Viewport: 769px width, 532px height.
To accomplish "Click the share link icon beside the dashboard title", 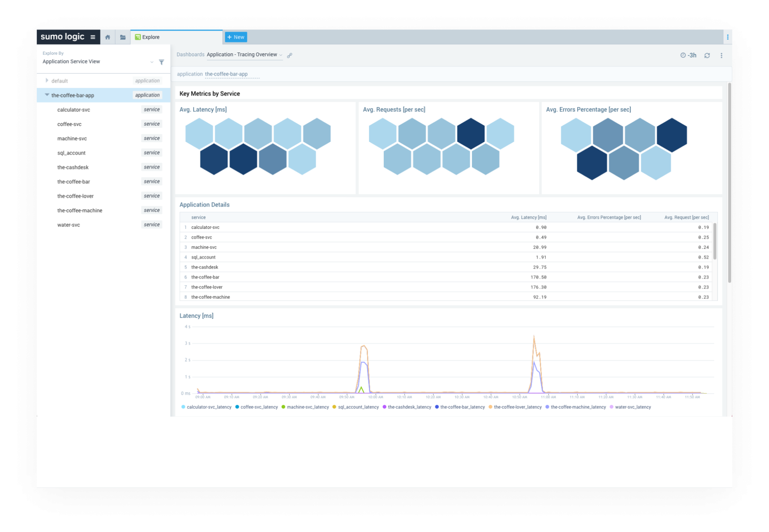I will click(x=290, y=55).
